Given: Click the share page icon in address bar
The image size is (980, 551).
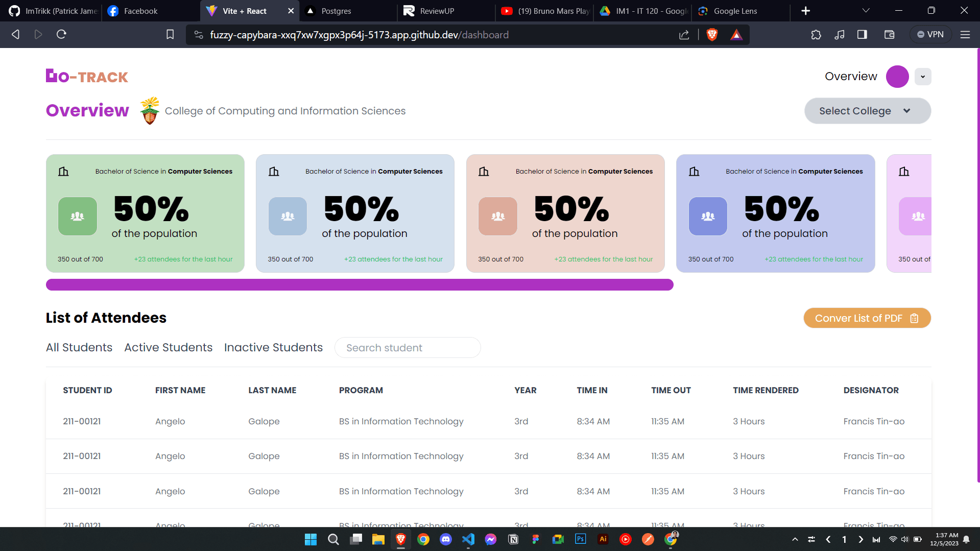Looking at the screenshot, I should click(684, 35).
